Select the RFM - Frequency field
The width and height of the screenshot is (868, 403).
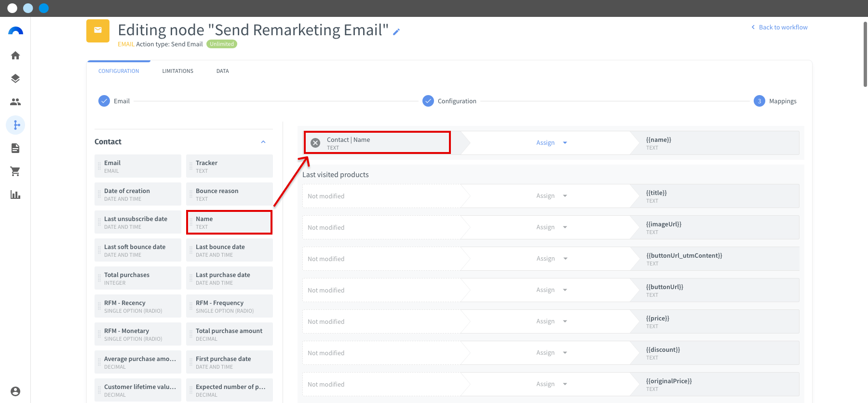230,306
